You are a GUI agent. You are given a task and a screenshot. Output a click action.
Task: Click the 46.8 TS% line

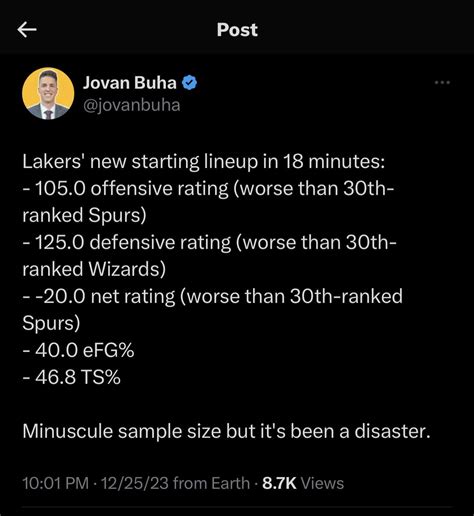pos(71,377)
